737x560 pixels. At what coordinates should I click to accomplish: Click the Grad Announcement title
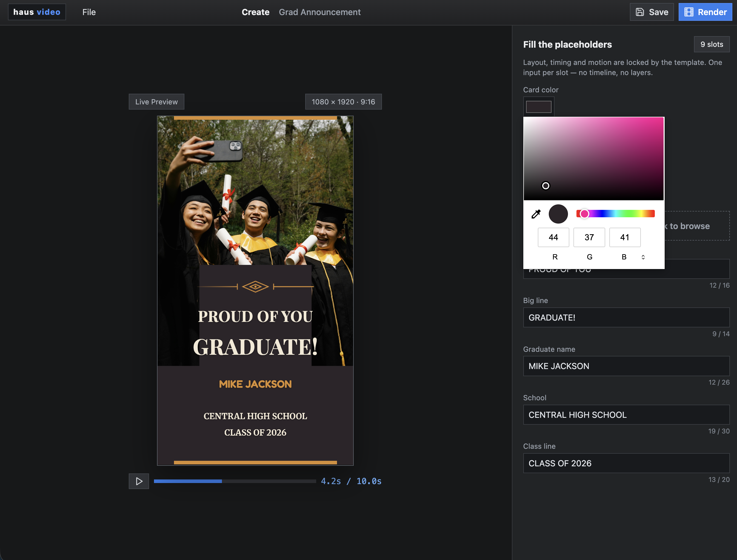(319, 12)
